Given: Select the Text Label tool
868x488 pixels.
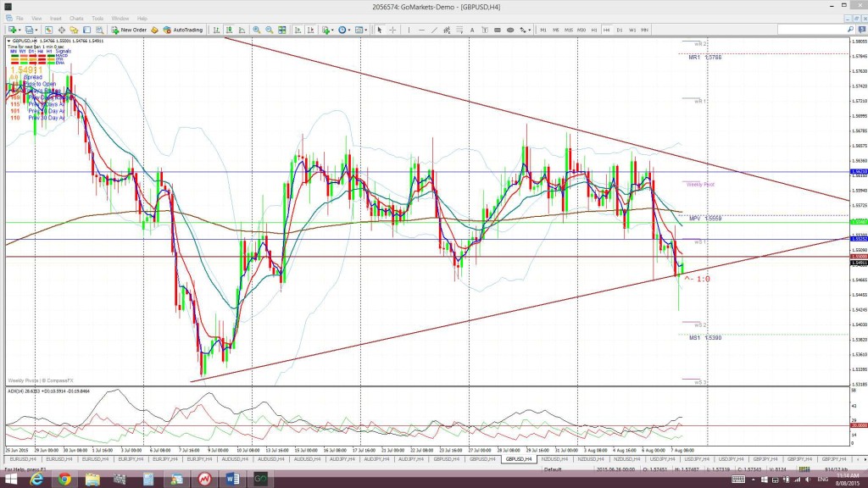Looking at the screenshot, I should point(485,30).
